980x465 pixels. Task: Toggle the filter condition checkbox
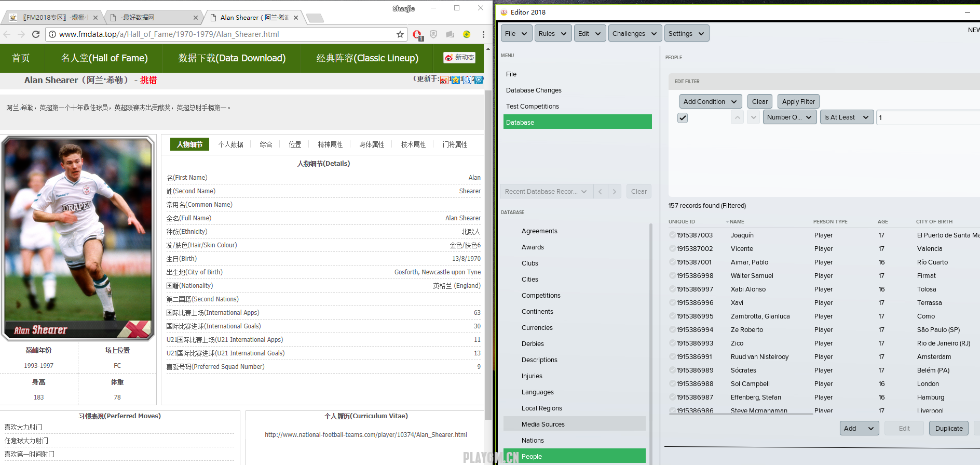(683, 118)
